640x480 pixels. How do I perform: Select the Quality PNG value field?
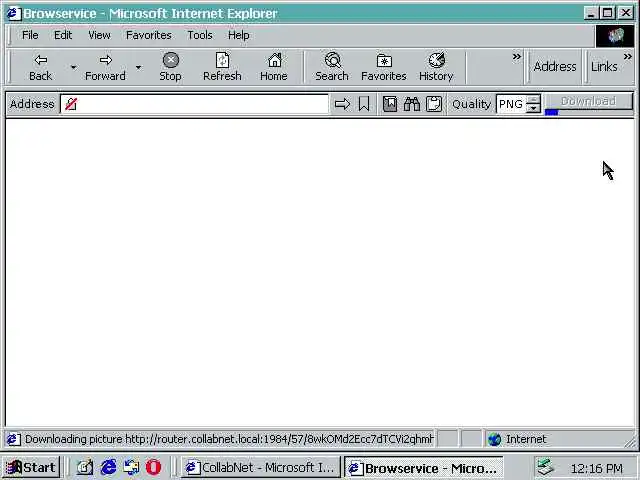(511, 104)
